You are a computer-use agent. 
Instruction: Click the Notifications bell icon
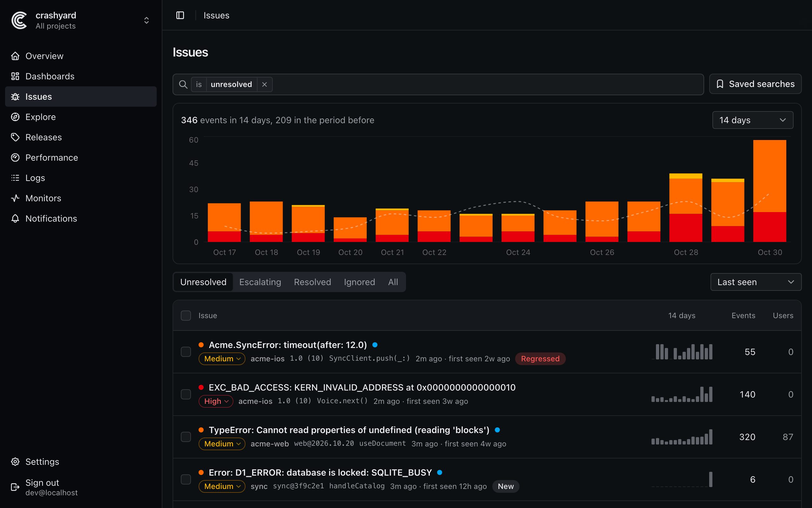(x=15, y=218)
